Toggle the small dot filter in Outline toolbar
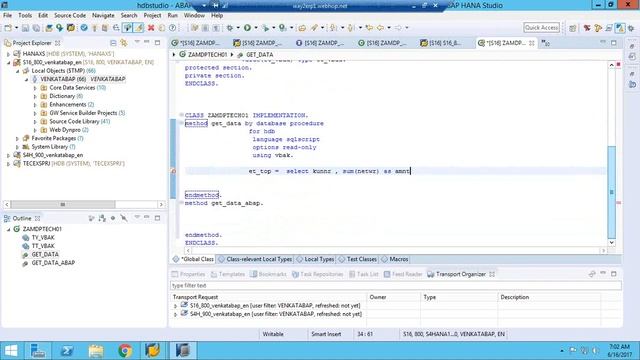The width and height of the screenshot is (640, 360). point(113,218)
